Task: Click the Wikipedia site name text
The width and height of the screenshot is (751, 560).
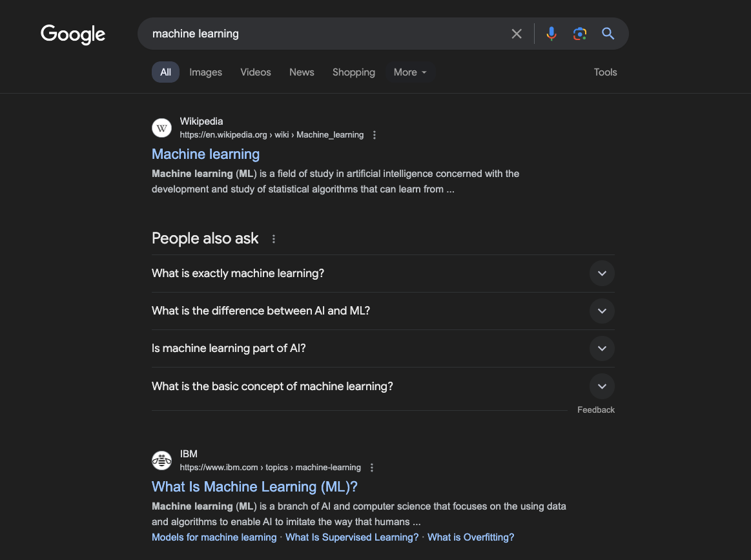Action: tap(201, 121)
